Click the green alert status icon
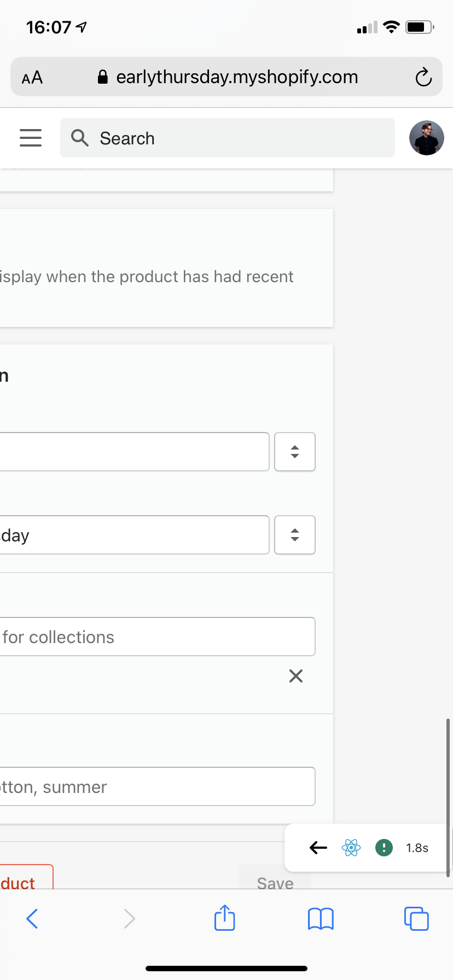 click(384, 848)
